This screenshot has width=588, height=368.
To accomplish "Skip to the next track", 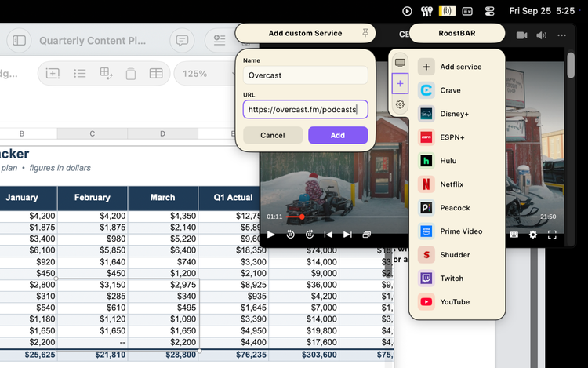I will coord(347,235).
